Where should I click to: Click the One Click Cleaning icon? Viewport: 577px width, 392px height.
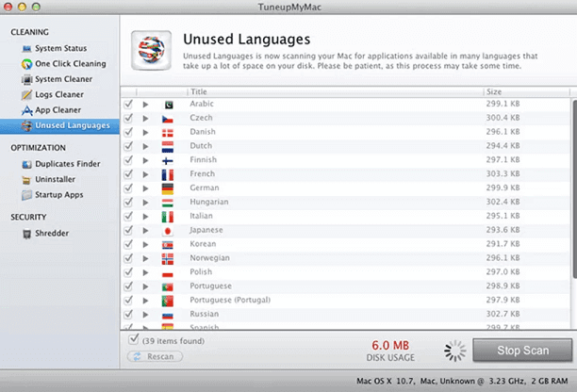coord(26,64)
